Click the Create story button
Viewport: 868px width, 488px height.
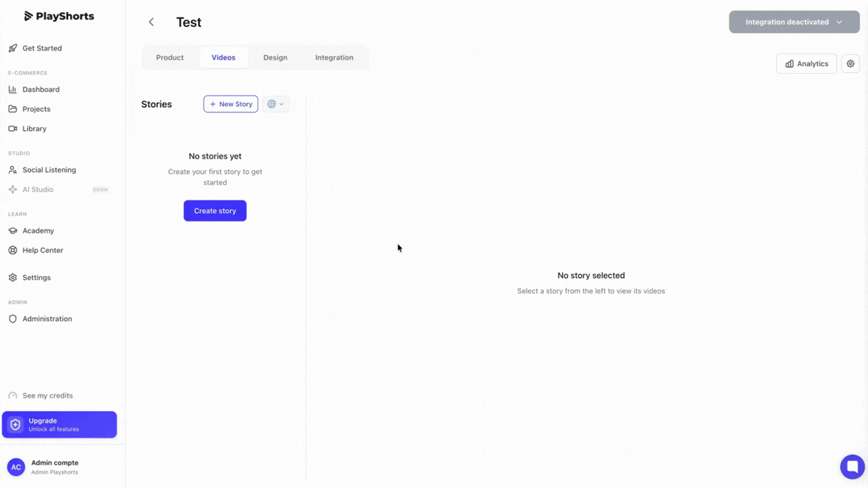(215, 211)
